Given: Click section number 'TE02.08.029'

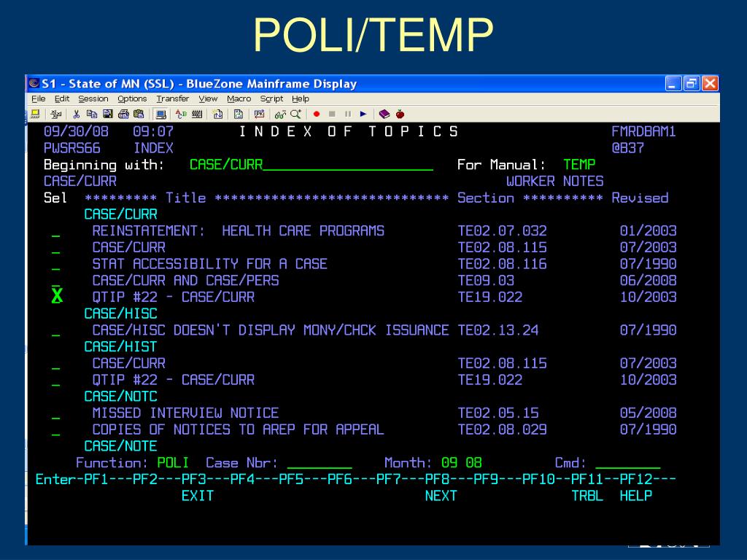Looking at the screenshot, I should 502,429.
